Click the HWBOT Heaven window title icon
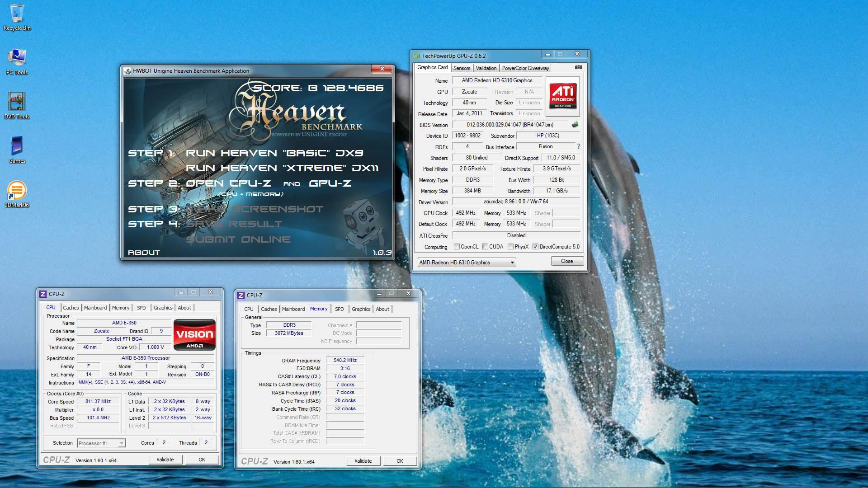Image resolution: width=868 pixels, height=488 pixels. coord(127,71)
